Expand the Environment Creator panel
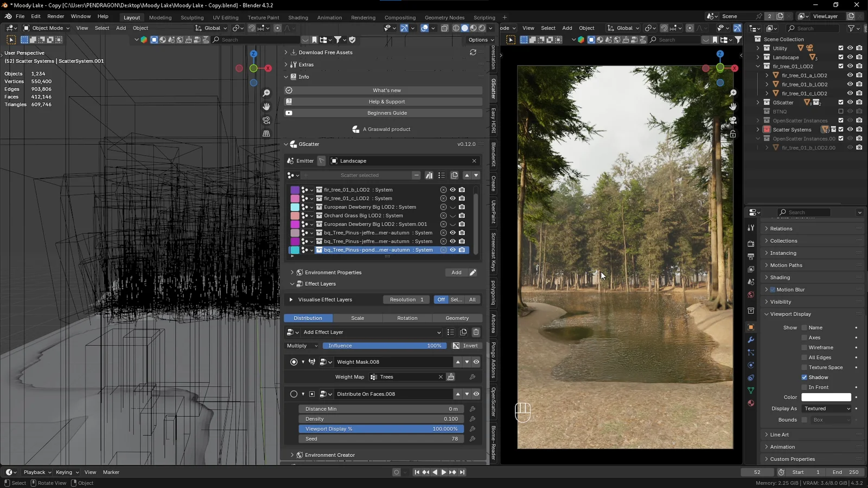 click(x=330, y=454)
